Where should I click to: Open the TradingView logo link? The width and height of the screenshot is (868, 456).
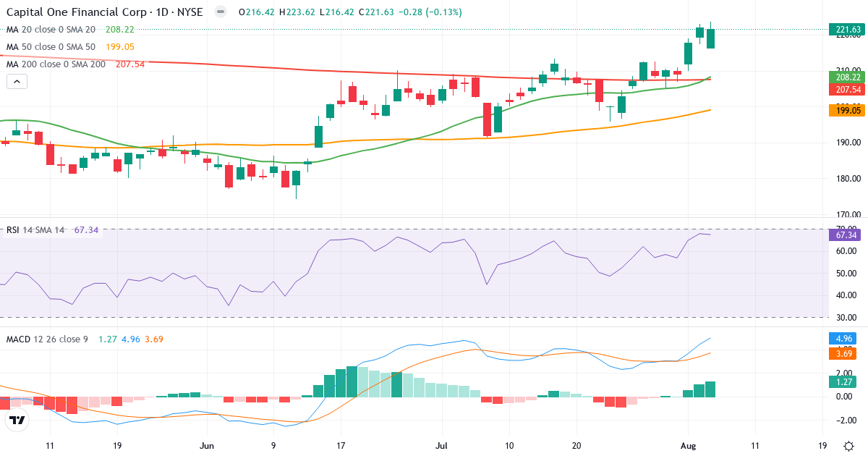(17, 420)
